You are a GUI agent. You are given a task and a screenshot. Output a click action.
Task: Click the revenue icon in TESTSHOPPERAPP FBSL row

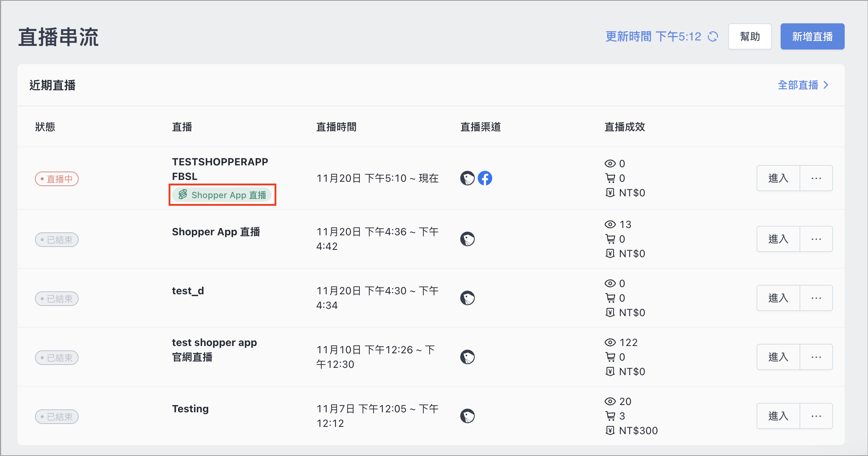[x=610, y=192]
